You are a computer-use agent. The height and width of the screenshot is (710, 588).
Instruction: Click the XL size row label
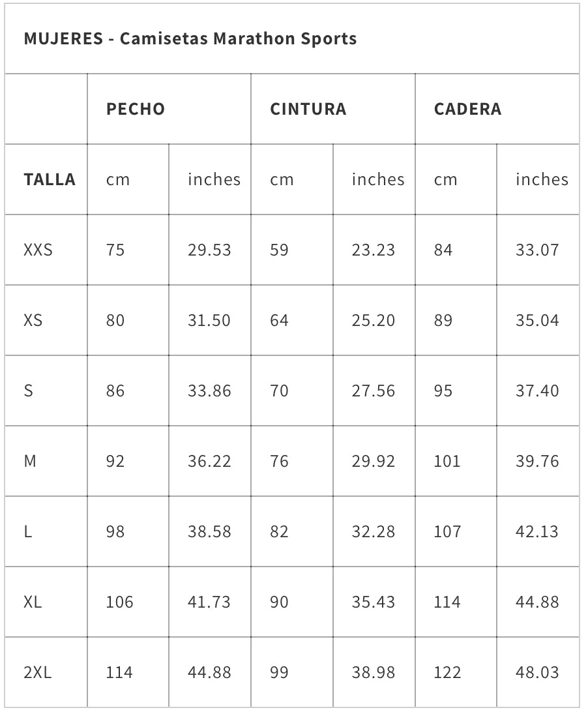point(33,602)
